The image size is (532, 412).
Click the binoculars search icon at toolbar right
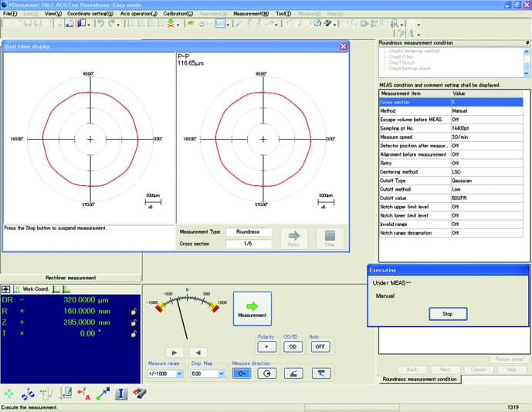[395, 24]
